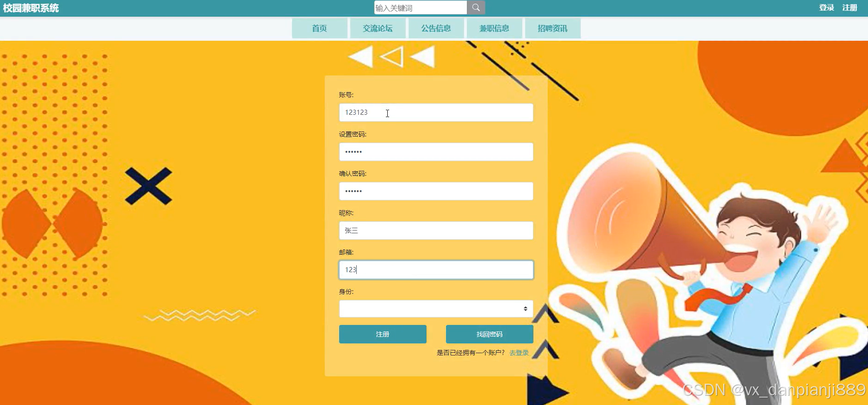Click the 昵称 field containing 张三
The image size is (868, 405).
[436, 231]
